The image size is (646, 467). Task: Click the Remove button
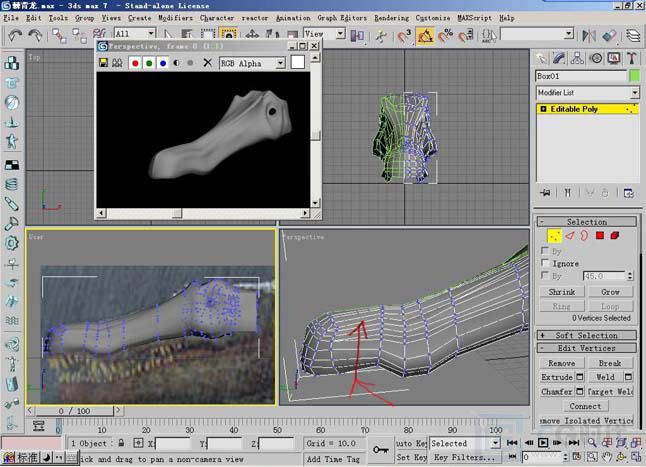coord(562,363)
